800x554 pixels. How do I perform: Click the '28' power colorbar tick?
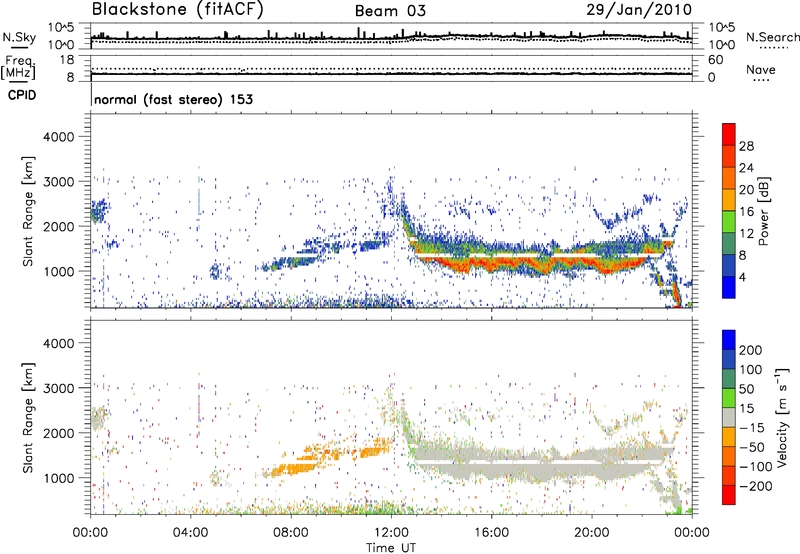[x=746, y=146]
